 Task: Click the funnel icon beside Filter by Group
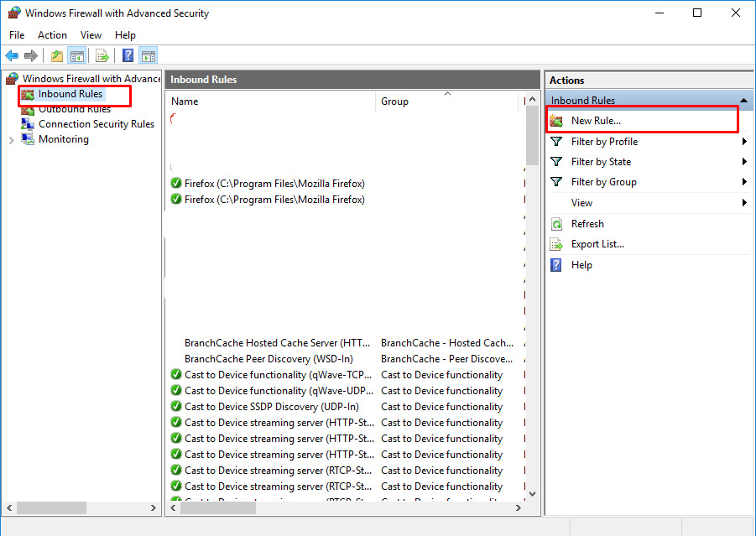click(x=556, y=182)
